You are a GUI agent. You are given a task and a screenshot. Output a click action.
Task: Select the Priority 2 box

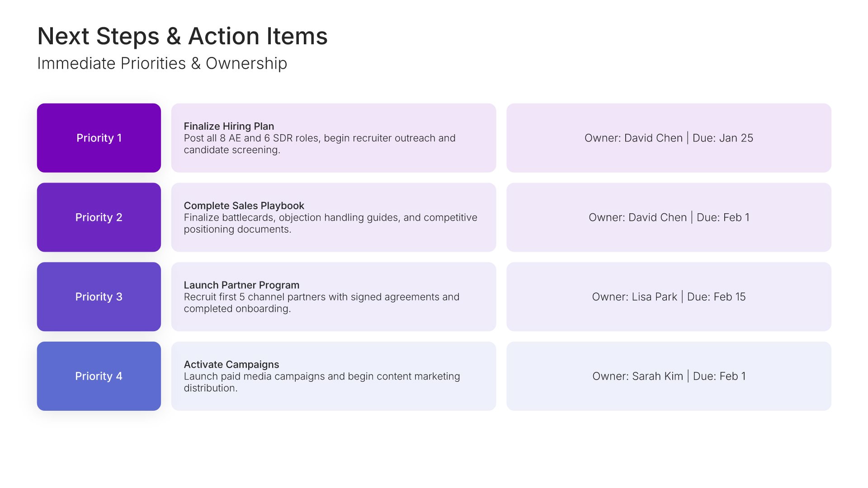pyautogui.click(x=99, y=217)
